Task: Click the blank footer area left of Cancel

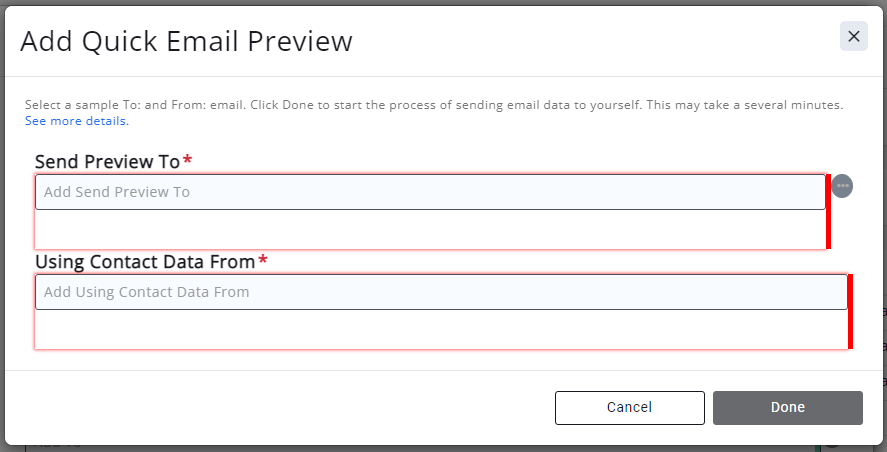Action: point(280,407)
